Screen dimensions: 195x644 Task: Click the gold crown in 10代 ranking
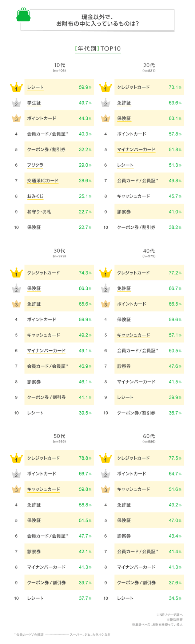coord(16,87)
